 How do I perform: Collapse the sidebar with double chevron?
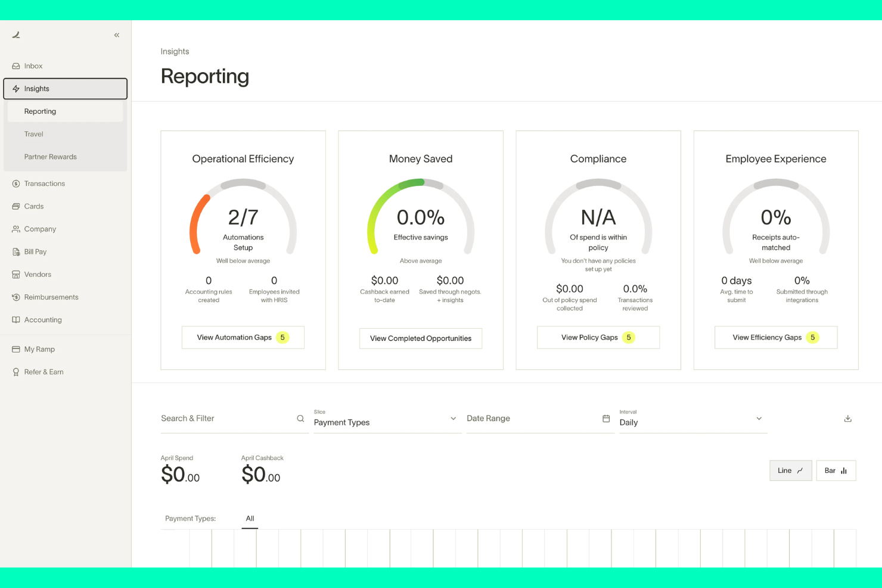point(117,35)
